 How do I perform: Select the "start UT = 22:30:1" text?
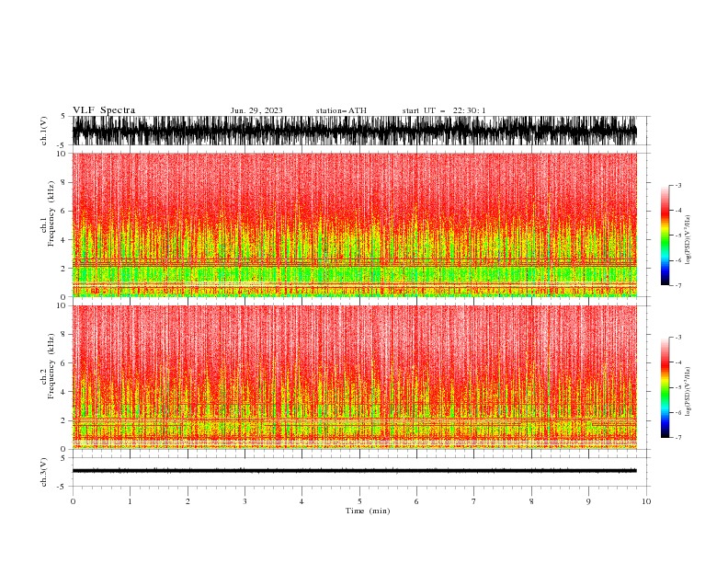tap(444, 110)
